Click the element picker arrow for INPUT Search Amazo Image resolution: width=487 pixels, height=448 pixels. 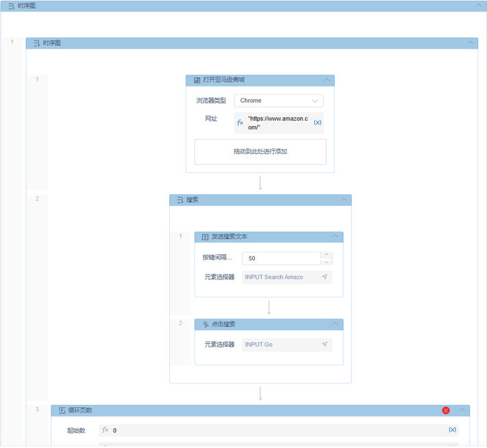(325, 277)
